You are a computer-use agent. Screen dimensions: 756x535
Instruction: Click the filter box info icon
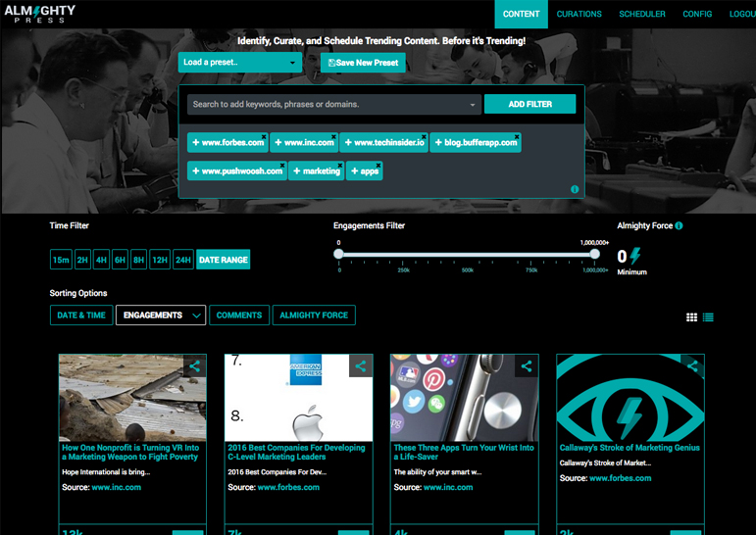coord(575,189)
